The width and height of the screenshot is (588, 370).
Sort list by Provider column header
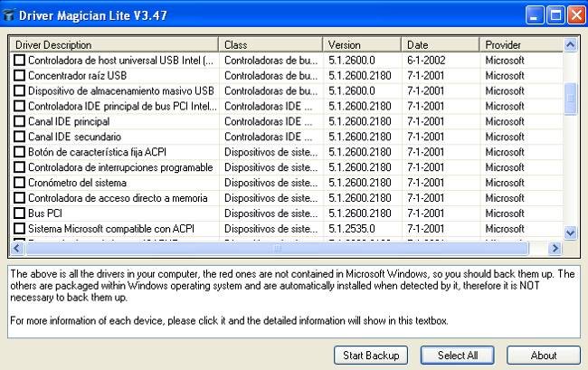(x=521, y=45)
